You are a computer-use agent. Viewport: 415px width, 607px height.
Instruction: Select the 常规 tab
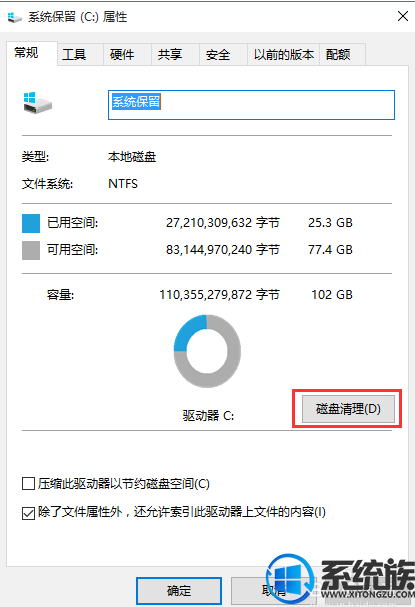tap(26, 53)
